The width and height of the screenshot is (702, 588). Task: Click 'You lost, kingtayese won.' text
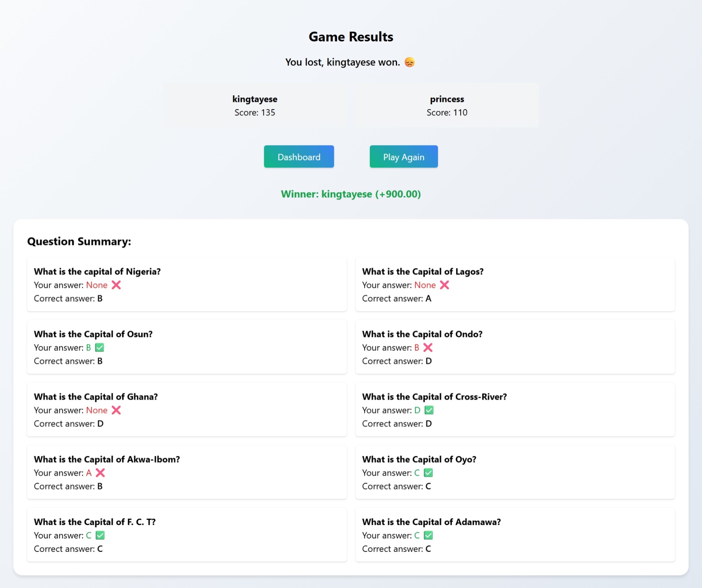click(x=342, y=62)
